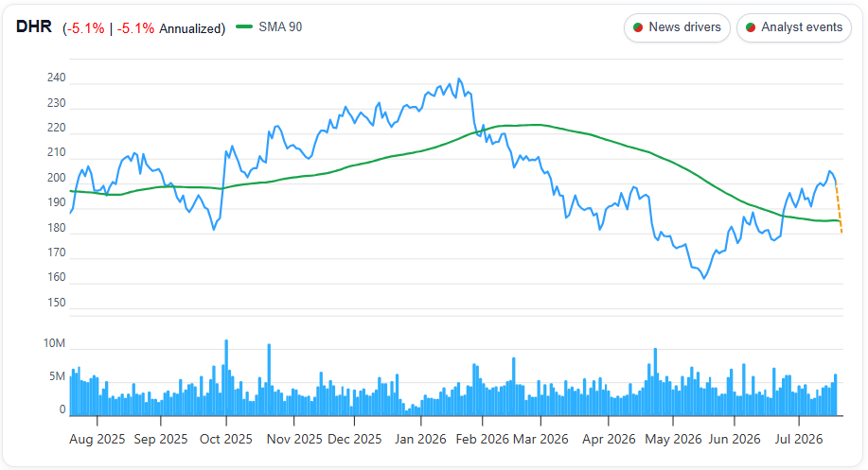Click the May 2026 axis label

pyautogui.click(x=673, y=439)
